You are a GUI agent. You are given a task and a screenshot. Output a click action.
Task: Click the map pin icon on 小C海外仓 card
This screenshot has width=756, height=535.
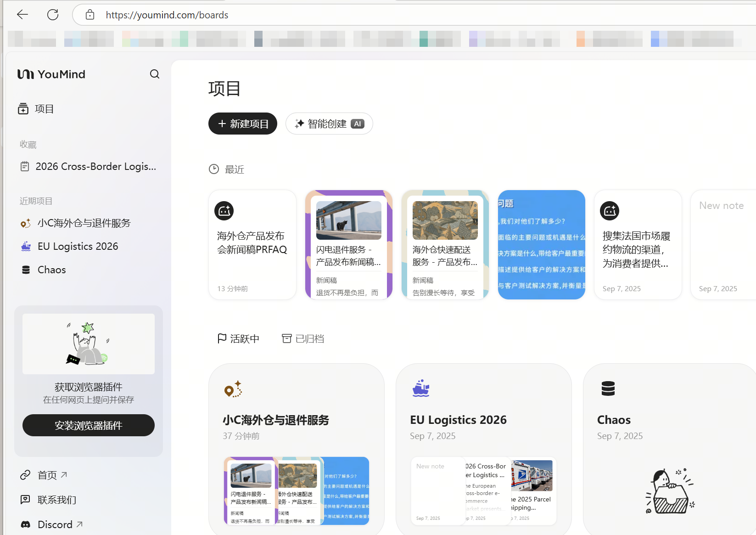tap(233, 389)
